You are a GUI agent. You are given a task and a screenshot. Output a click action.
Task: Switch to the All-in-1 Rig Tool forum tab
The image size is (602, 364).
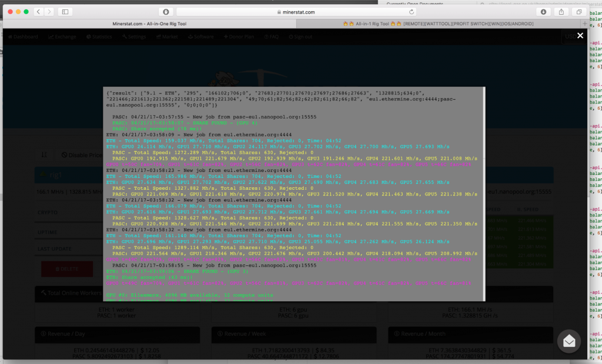441,24
